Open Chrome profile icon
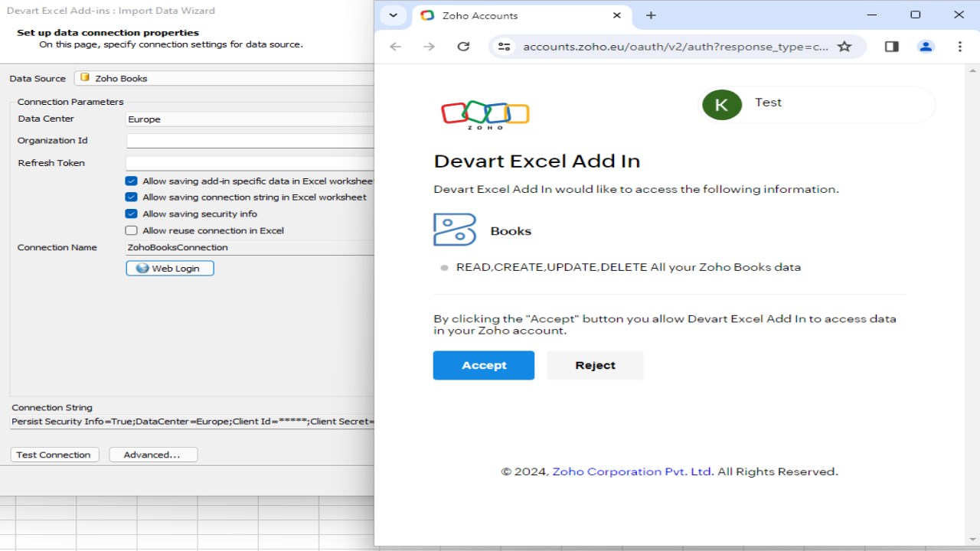Viewport: 980px width, 551px height. pos(926,47)
